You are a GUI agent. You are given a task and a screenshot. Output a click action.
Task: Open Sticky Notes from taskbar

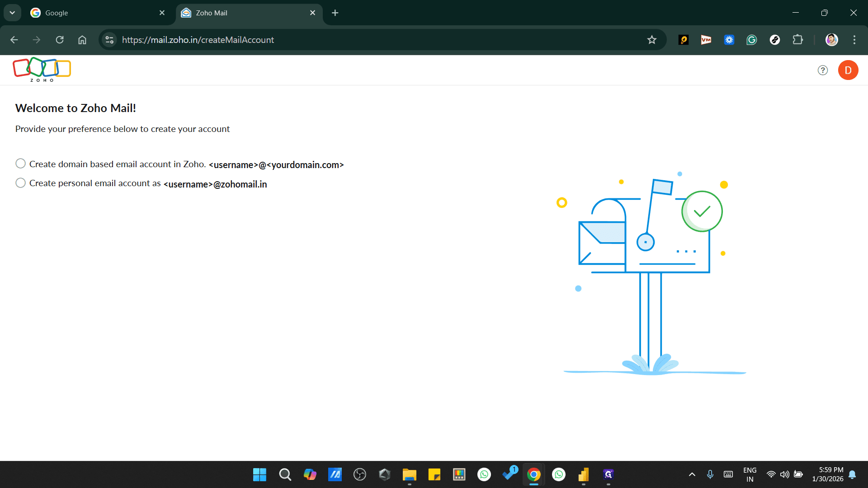(x=434, y=474)
